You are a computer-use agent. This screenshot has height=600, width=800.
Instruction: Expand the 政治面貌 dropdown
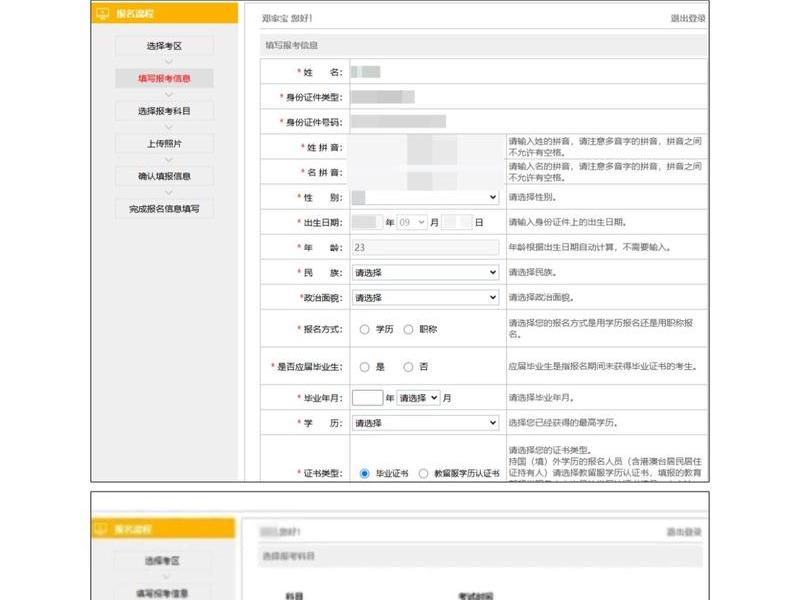pyautogui.click(x=425, y=297)
